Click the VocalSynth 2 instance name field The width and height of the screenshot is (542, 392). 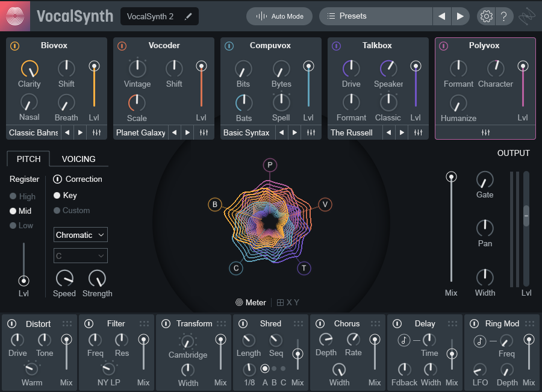click(160, 16)
